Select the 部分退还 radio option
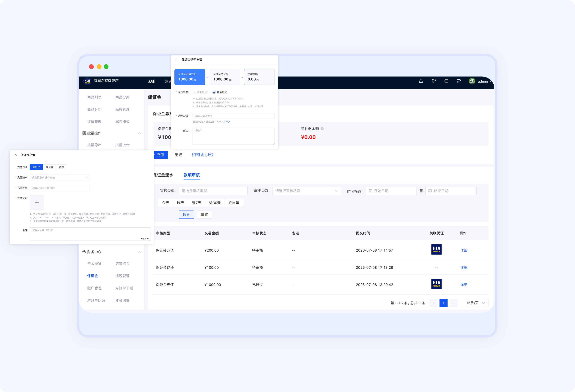Screen dimensions: 575x392 coord(214,92)
